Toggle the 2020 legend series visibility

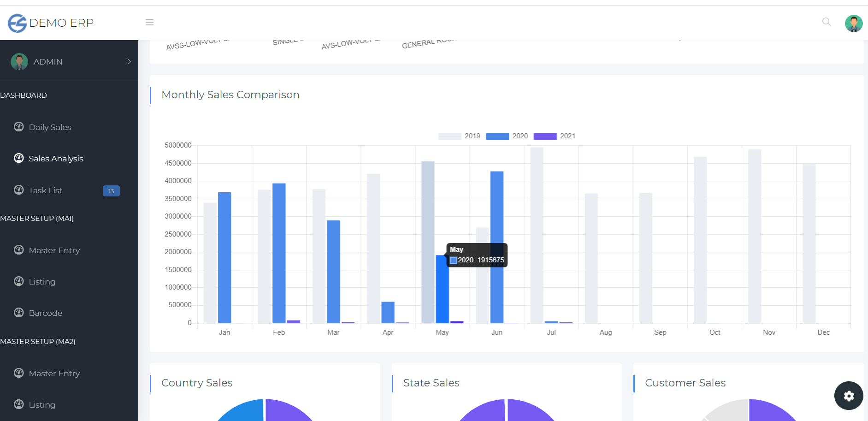[x=507, y=136]
